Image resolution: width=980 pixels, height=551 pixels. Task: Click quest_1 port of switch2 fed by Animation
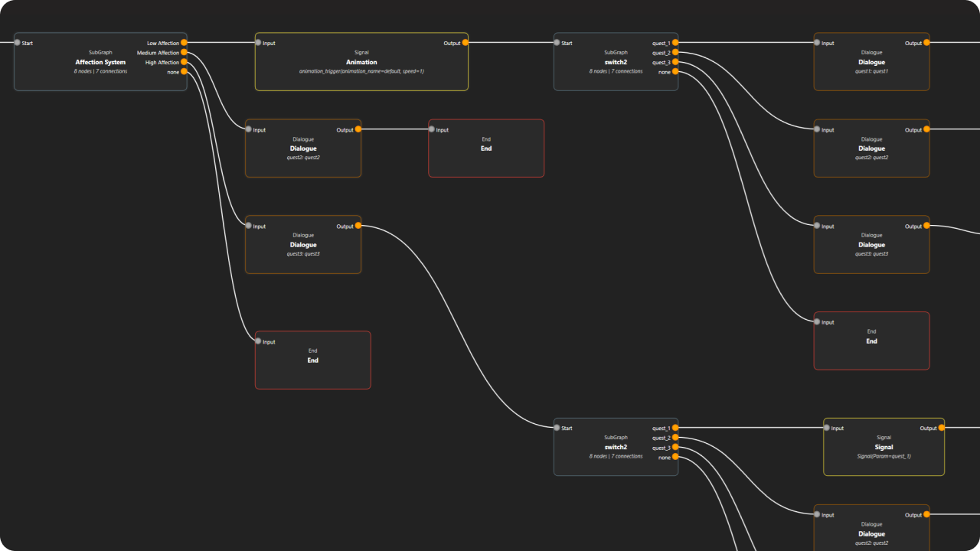(675, 43)
